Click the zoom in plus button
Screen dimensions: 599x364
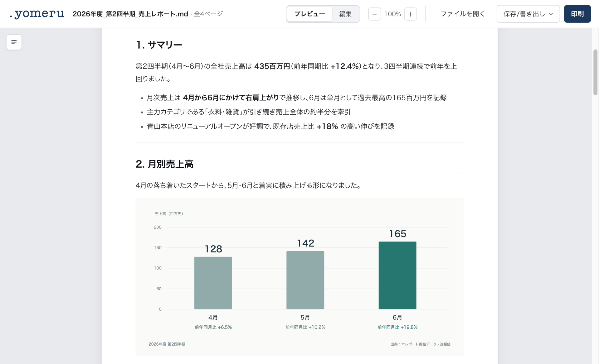coord(411,14)
